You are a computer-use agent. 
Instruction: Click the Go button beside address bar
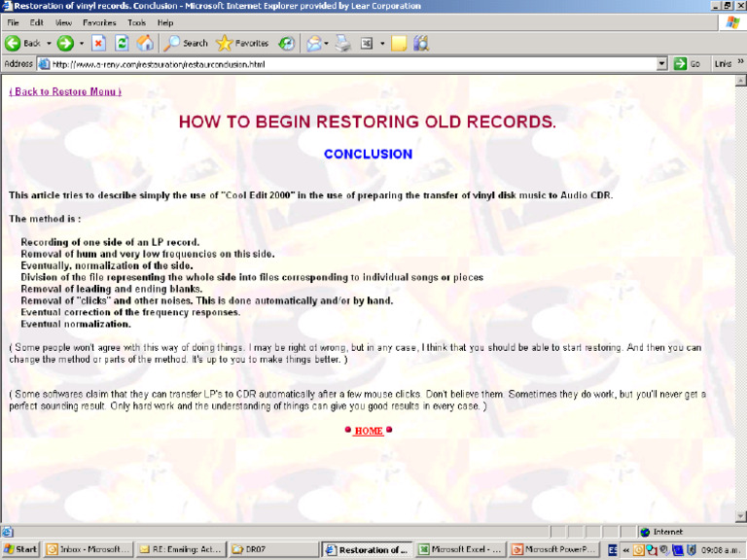688,64
